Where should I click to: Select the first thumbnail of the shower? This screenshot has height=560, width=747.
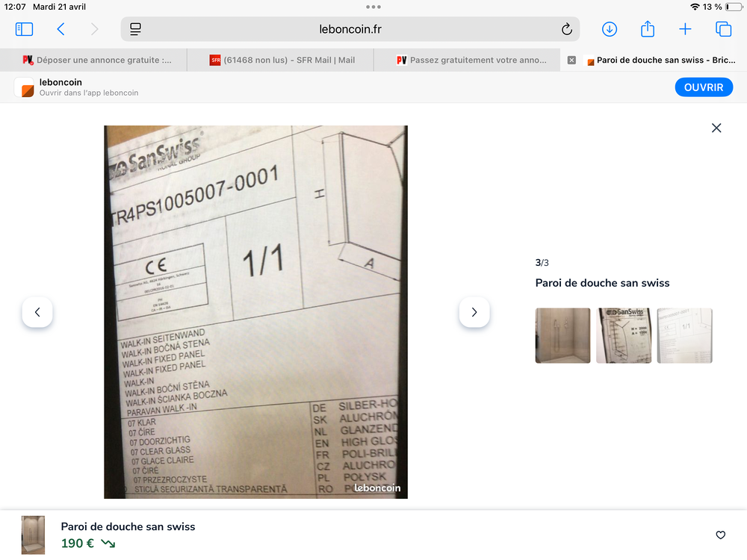pos(562,335)
